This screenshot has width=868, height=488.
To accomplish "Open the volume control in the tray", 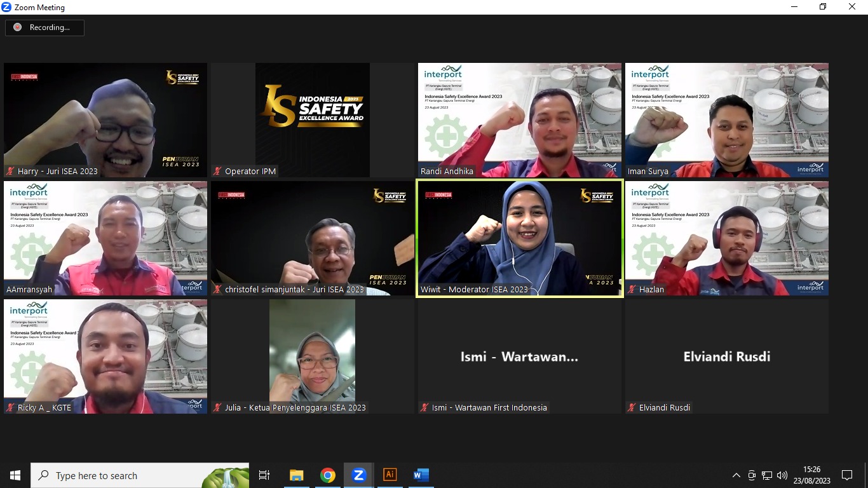I will pos(782,475).
